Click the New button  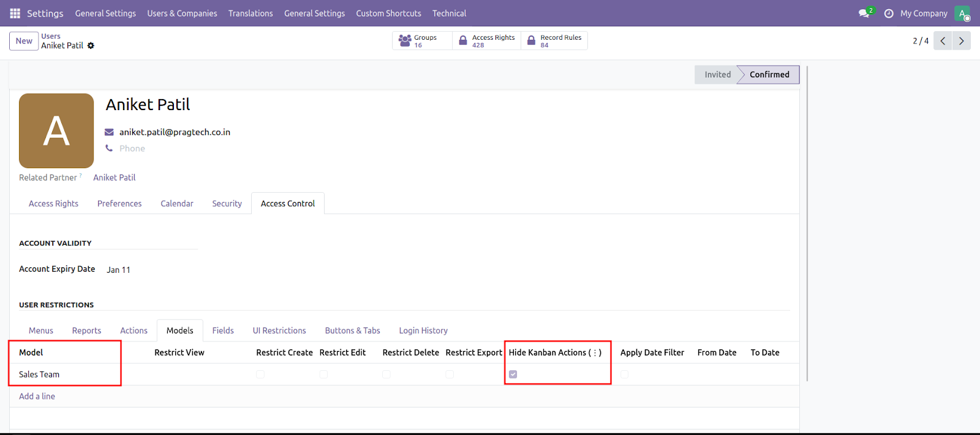(24, 41)
